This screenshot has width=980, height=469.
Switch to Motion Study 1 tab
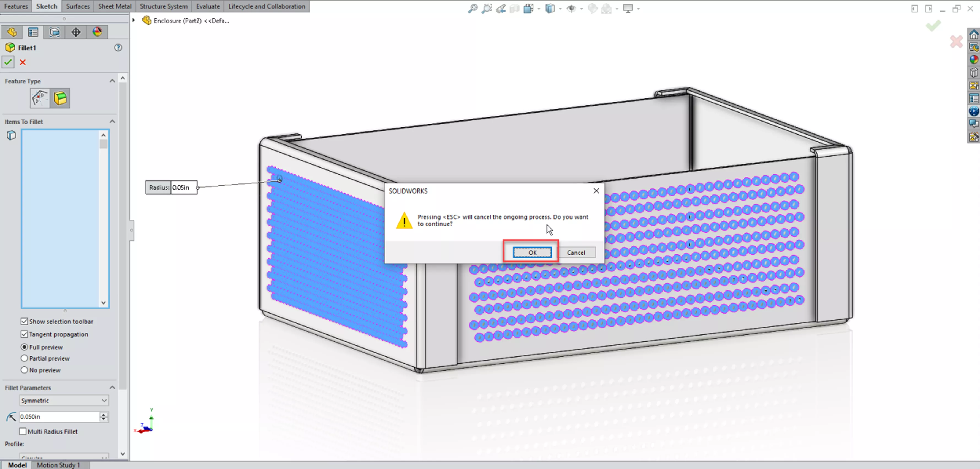coord(58,465)
